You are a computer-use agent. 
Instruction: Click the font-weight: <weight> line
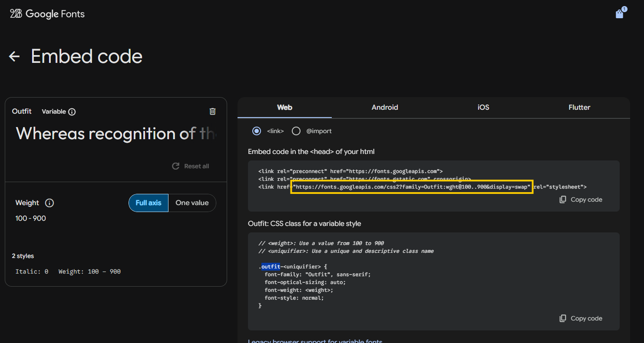pos(299,290)
